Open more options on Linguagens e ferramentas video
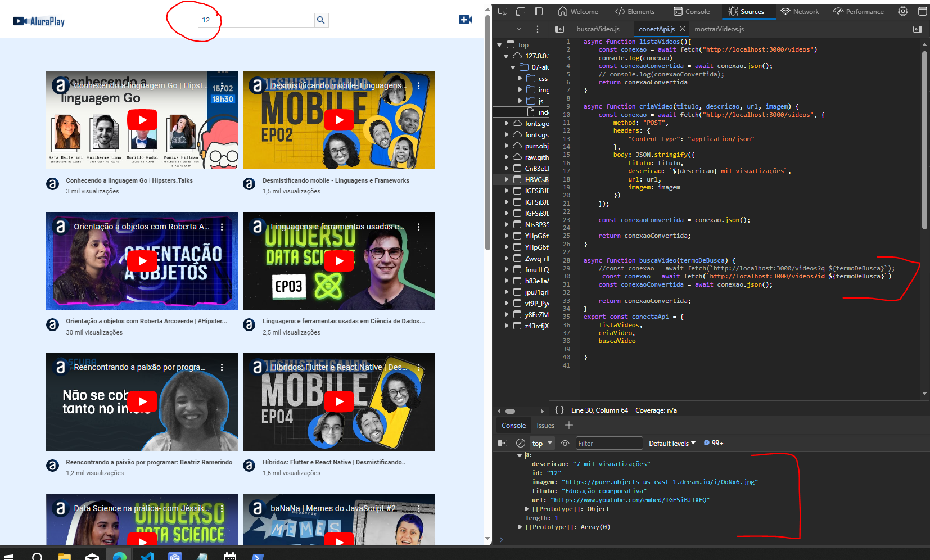The image size is (930, 560). coord(418,227)
